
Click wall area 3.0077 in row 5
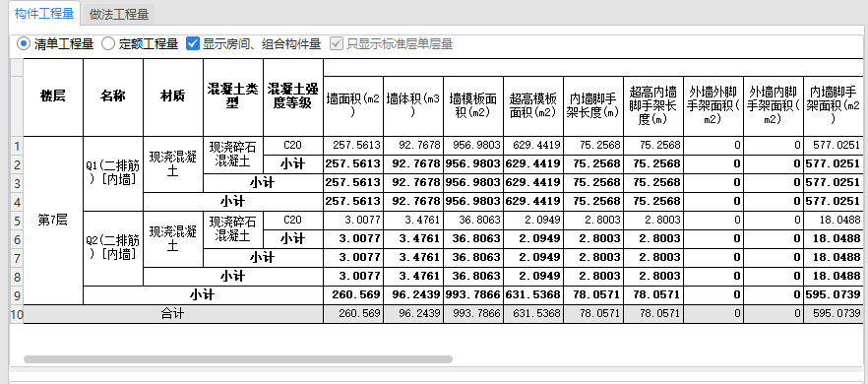coord(352,221)
